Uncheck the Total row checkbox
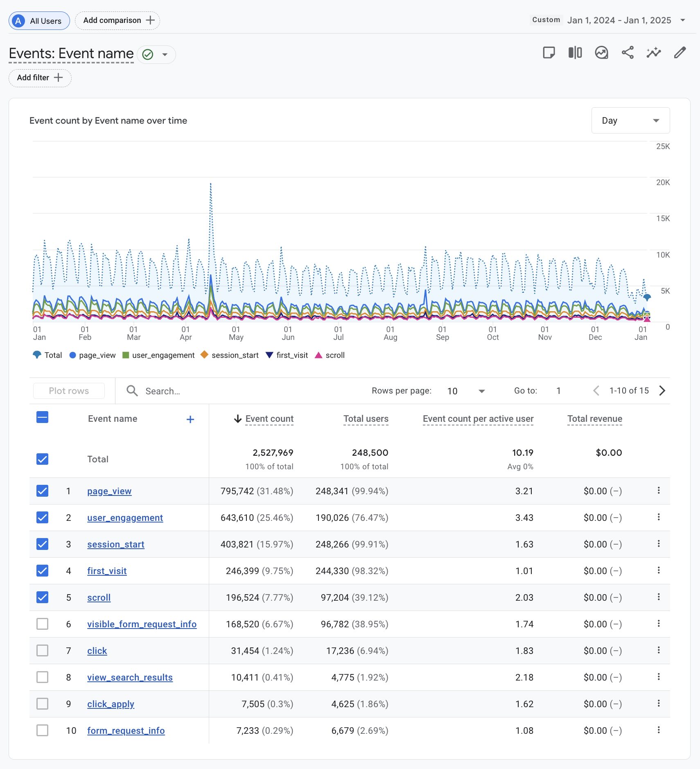The image size is (700, 769). tap(42, 459)
